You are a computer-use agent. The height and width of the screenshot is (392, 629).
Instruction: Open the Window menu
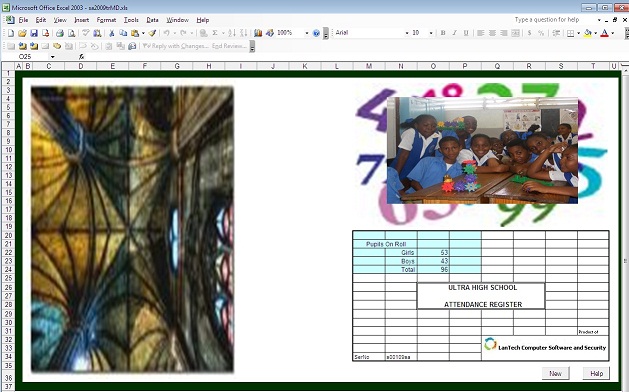point(177,20)
